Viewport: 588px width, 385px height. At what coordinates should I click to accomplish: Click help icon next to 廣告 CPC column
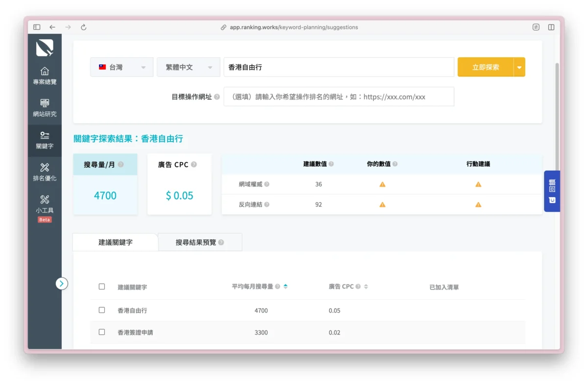[358, 286]
